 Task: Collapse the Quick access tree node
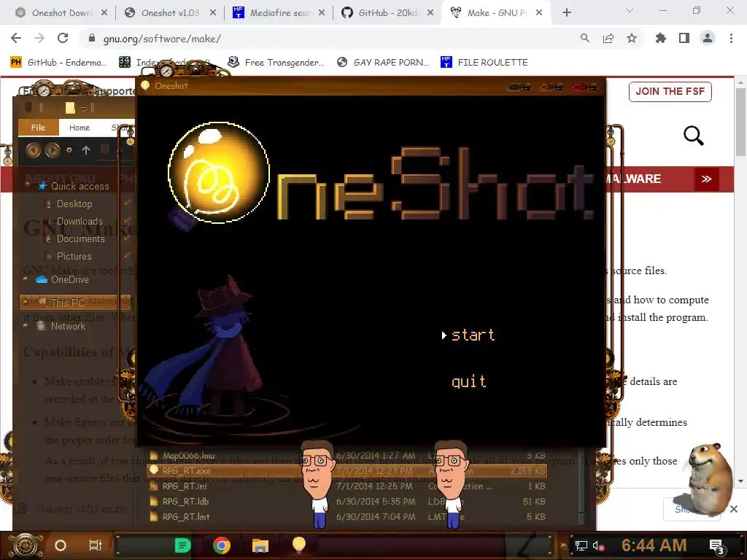[x=27, y=184]
